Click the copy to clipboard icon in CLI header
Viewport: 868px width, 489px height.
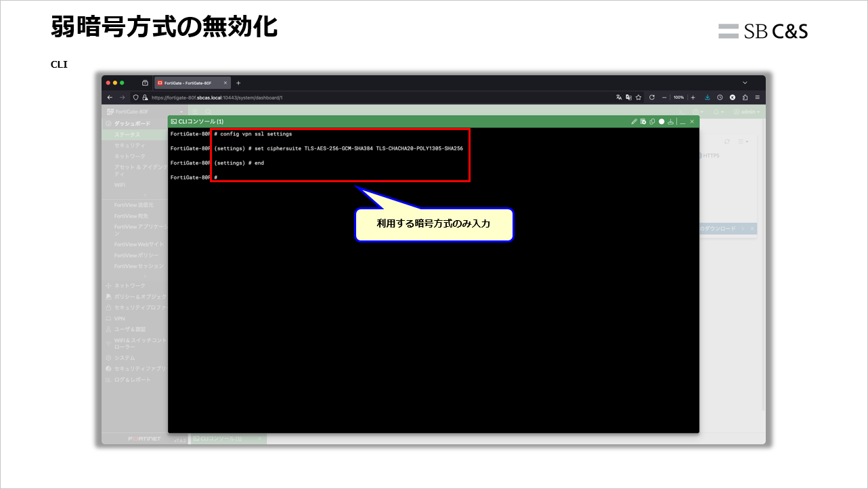pyautogui.click(x=652, y=122)
